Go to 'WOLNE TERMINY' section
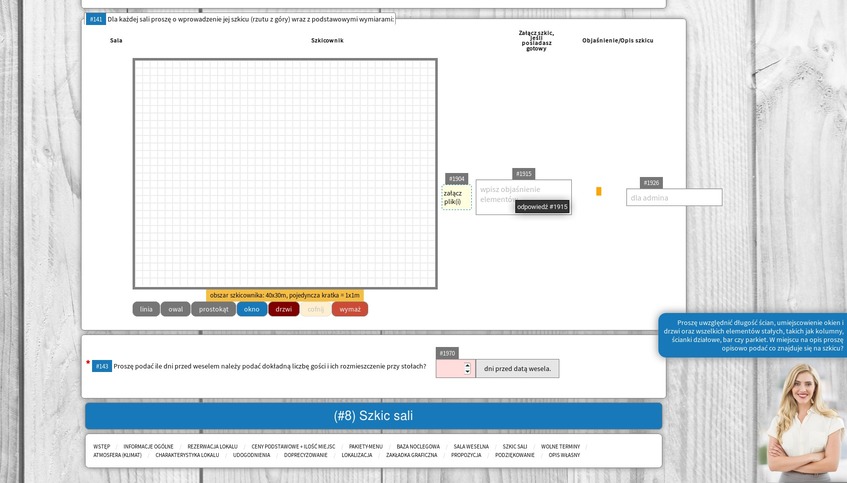This screenshot has height=483, width=847. (560, 446)
